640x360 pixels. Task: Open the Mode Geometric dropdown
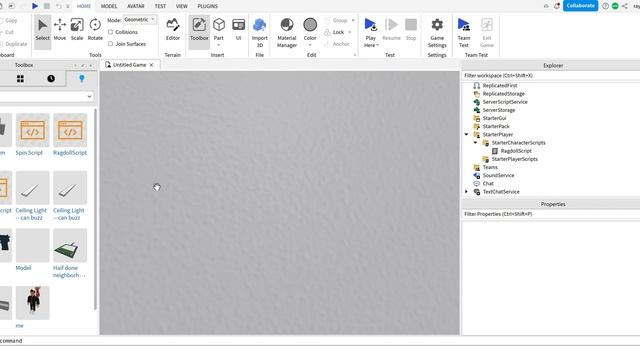140,20
